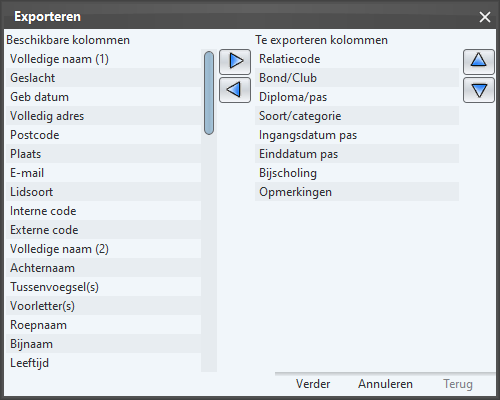Select Relatiecode in export columns
Screen dimensions: 500x400
(x=357, y=59)
